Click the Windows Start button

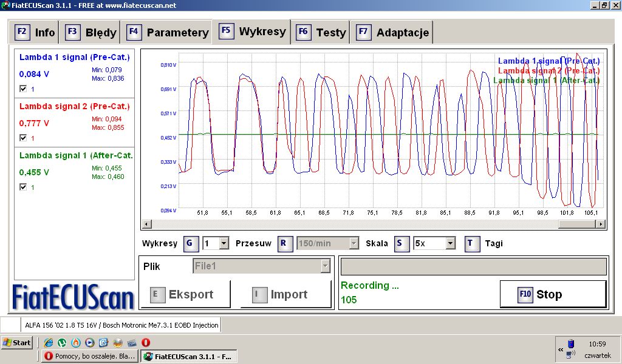[17, 343]
